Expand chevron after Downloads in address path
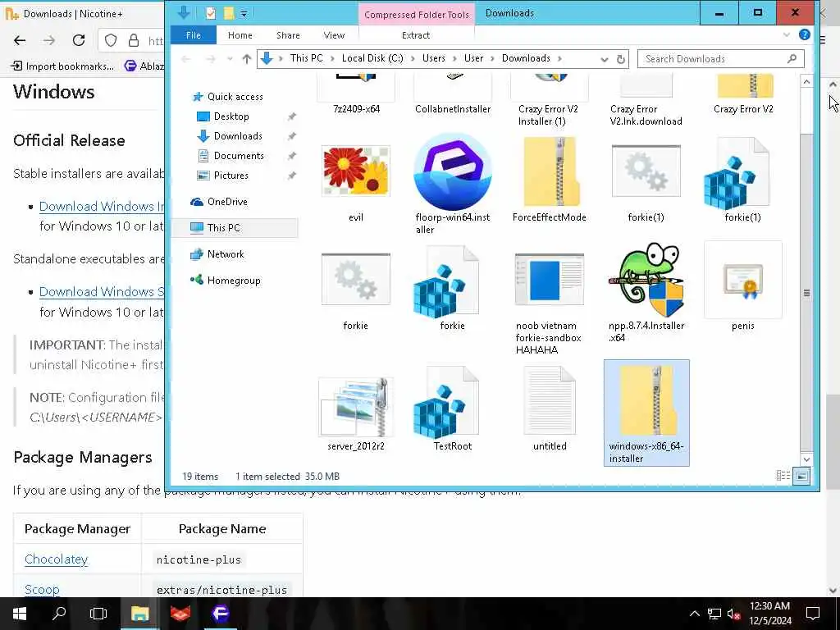The image size is (840, 630). click(x=559, y=58)
